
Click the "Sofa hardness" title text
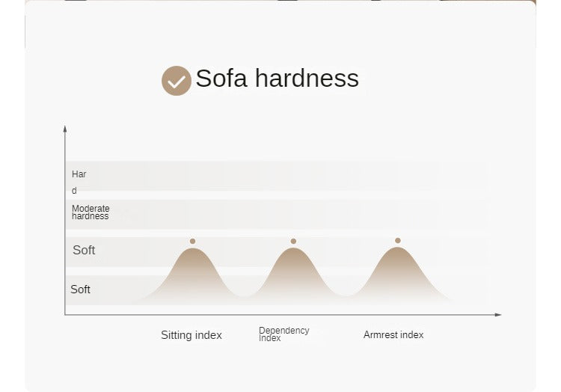(x=277, y=79)
